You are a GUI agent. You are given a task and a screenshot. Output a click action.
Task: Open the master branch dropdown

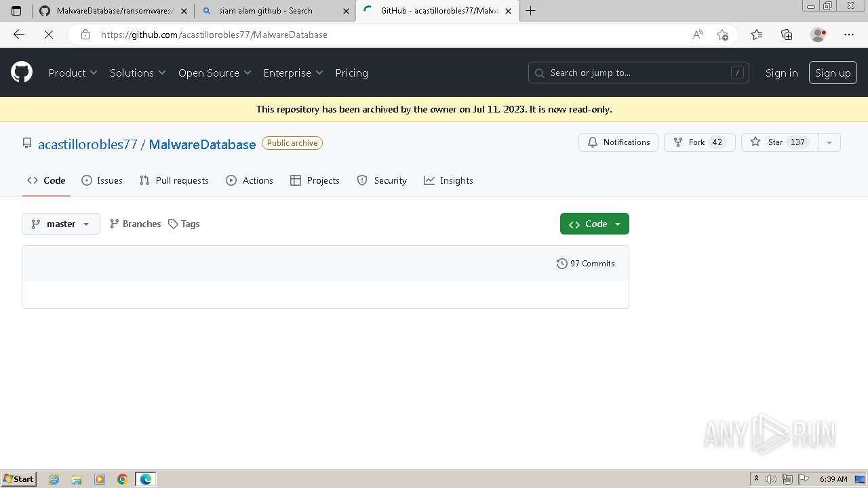pyautogui.click(x=61, y=224)
